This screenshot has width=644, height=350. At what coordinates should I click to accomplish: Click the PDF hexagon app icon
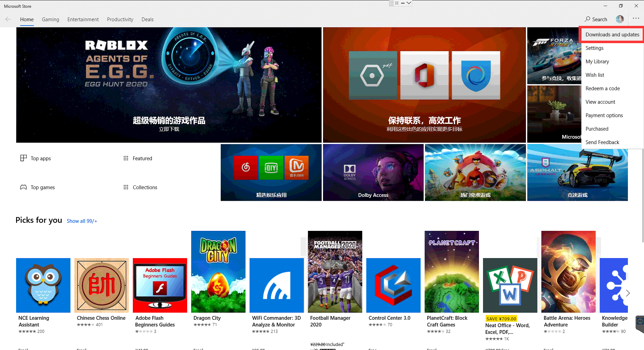coord(373,75)
